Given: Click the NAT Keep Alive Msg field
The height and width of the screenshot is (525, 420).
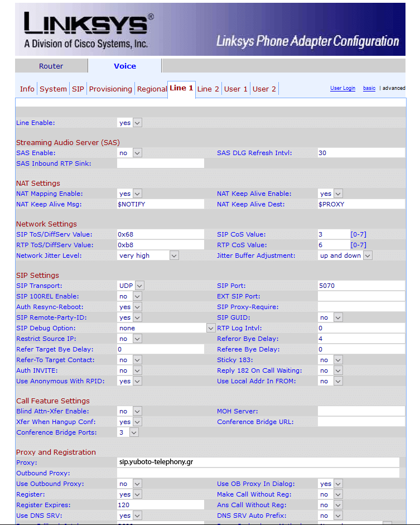Looking at the screenshot, I should [160, 204].
